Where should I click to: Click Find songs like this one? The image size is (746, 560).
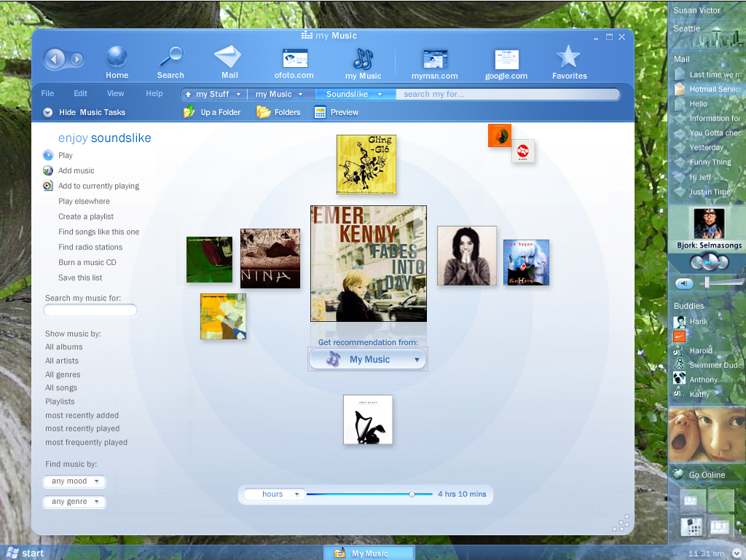(x=98, y=232)
